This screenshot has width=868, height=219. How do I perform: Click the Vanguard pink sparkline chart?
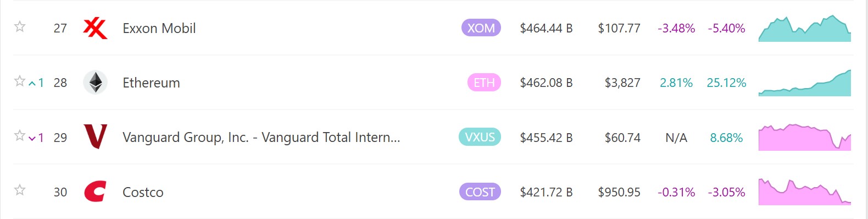click(805, 137)
